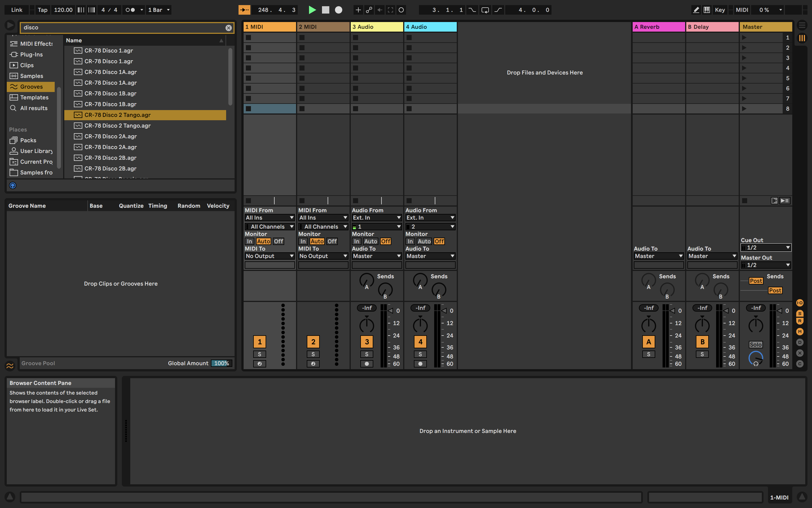The height and width of the screenshot is (508, 812).
Task: Select the Samples browser category
Action: click(31, 76)
